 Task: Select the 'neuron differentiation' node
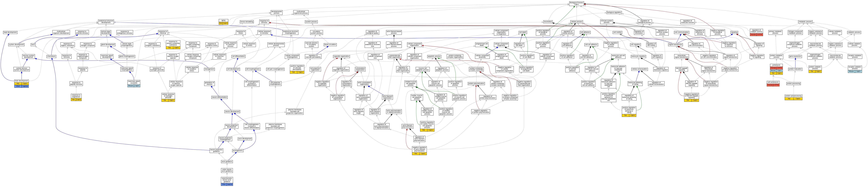[219, 97]
